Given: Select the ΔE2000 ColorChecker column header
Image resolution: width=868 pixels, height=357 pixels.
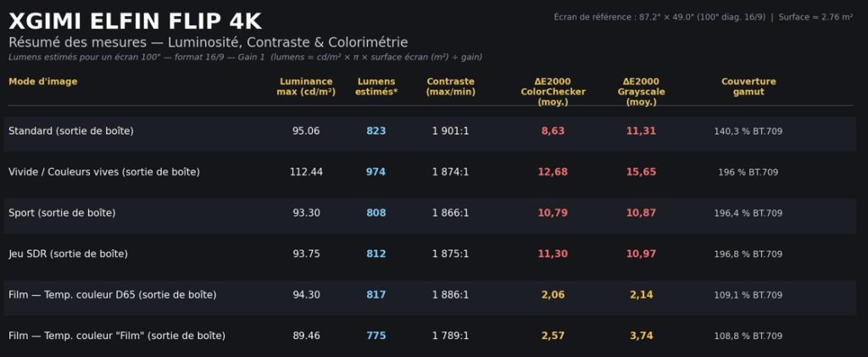Looking at the screenshot, I should 553,92.
